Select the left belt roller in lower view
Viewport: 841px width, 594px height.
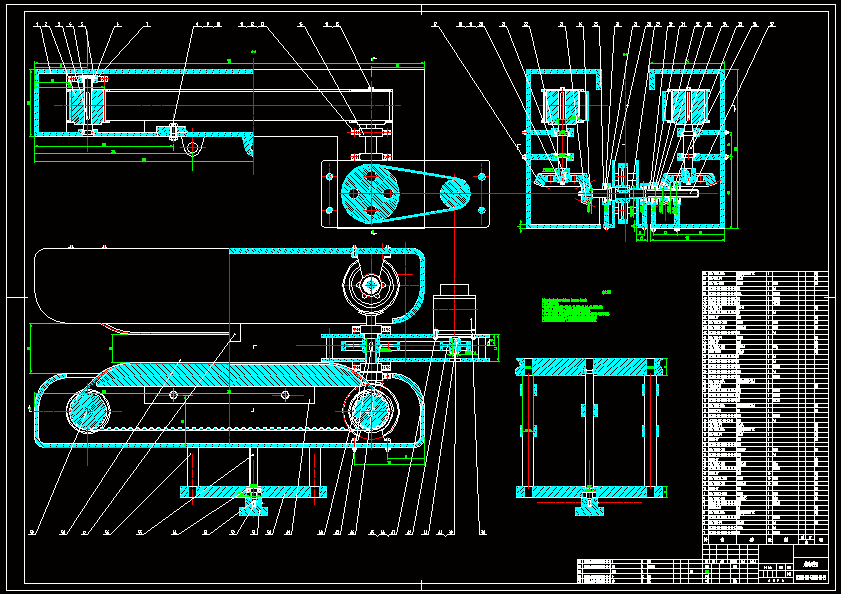[x=87, y=412]
